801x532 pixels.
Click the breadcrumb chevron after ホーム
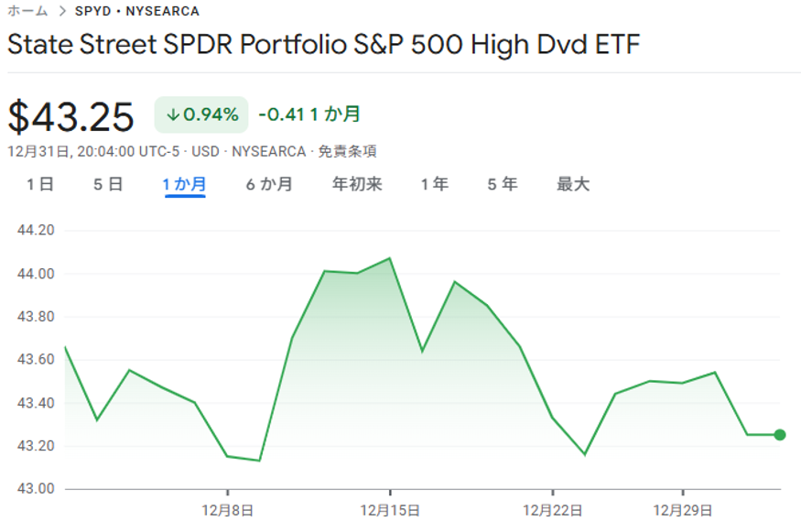pos(62,12)
